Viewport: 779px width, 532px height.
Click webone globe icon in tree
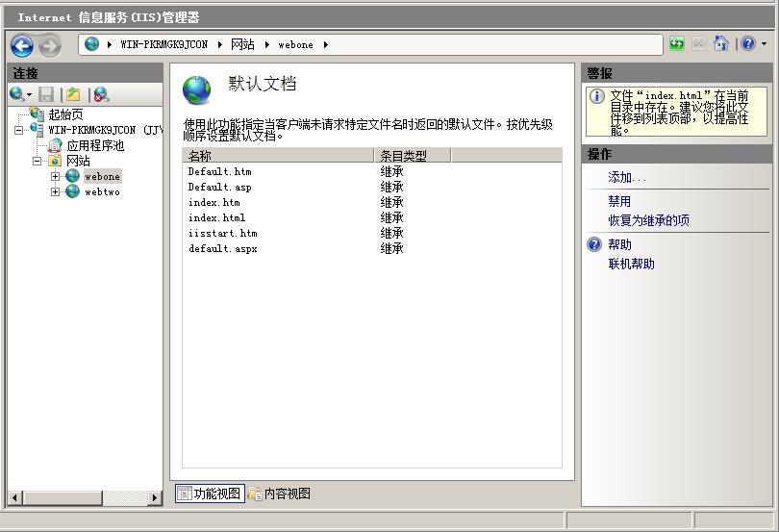pyautogui.click(x=72, y=176)
